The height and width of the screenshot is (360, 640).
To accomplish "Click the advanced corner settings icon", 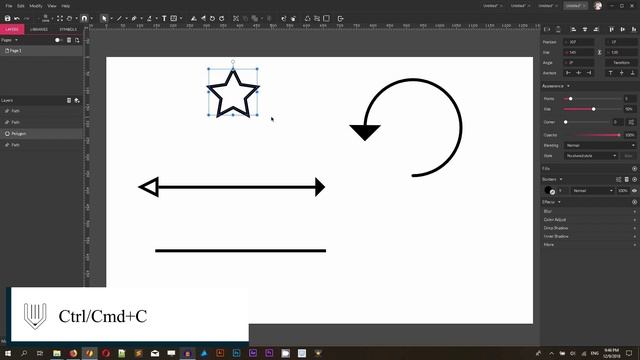I will [631, 122].
